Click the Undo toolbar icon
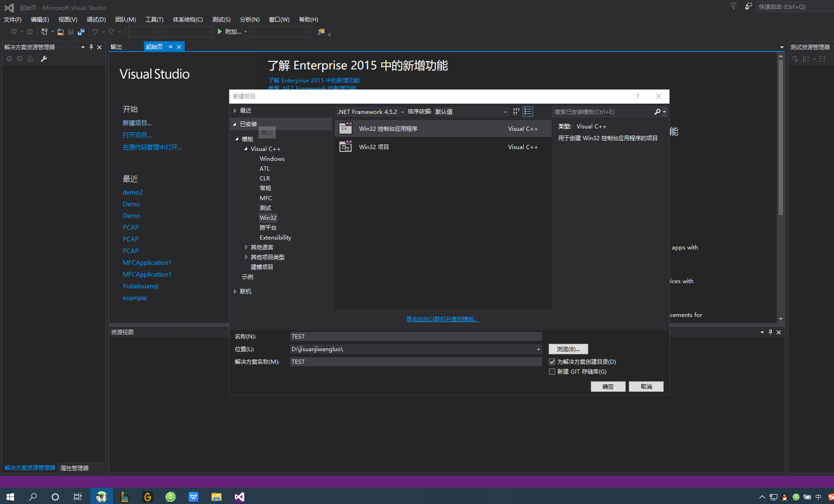The height and width of the screenshot is (504, 834). click(95, 31)
